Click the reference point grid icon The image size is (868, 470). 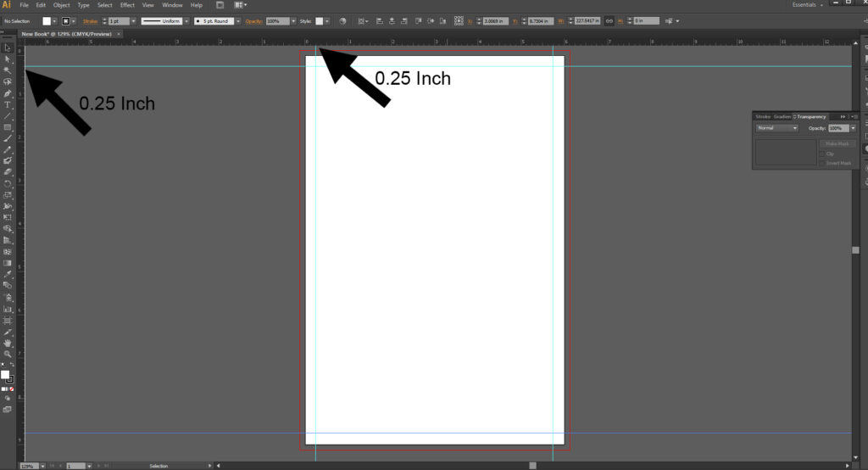pyautogui.click(x=459, y=20)
